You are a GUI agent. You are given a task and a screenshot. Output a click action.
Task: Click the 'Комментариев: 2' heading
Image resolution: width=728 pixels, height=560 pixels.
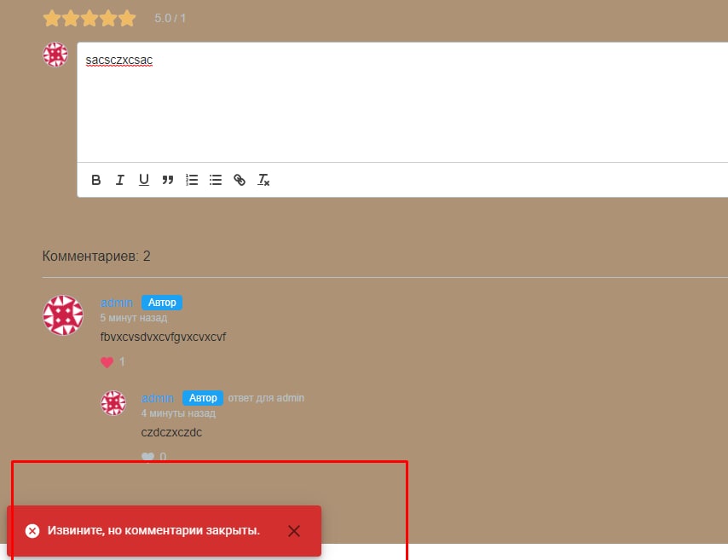point(96,257)
